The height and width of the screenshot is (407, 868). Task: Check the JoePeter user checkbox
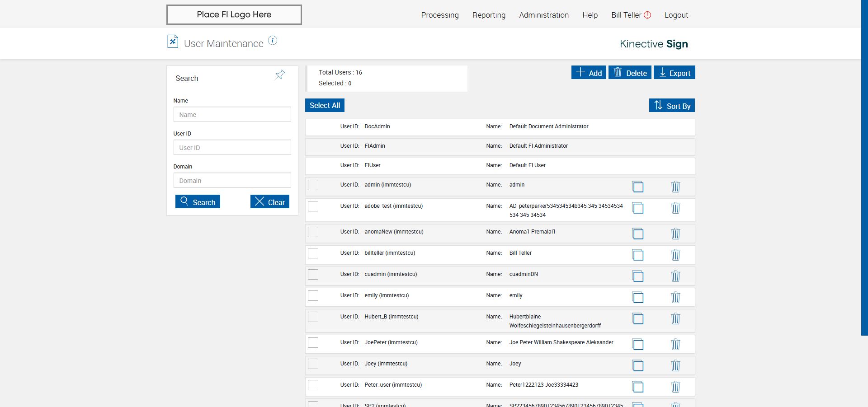click(x=313, y=342)
